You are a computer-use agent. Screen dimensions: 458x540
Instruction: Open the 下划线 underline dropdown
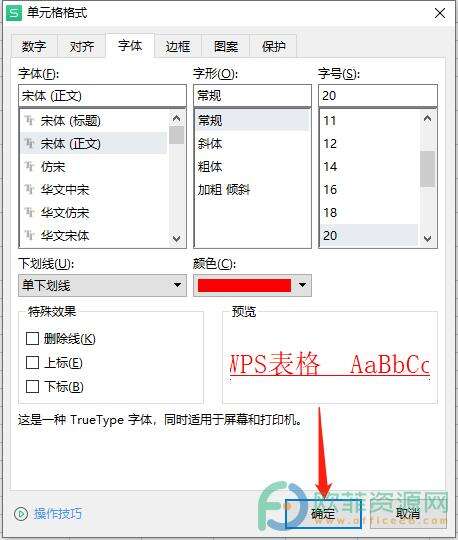[102, 285]
